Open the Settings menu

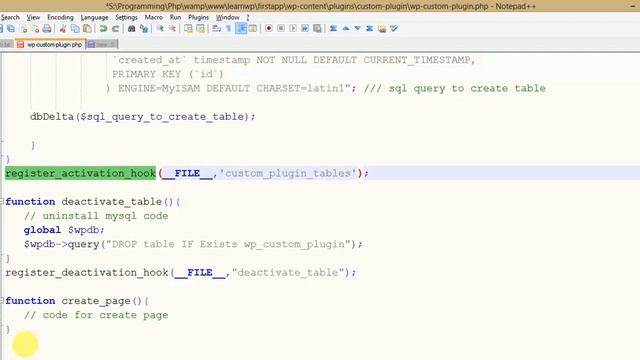(127, 17)
